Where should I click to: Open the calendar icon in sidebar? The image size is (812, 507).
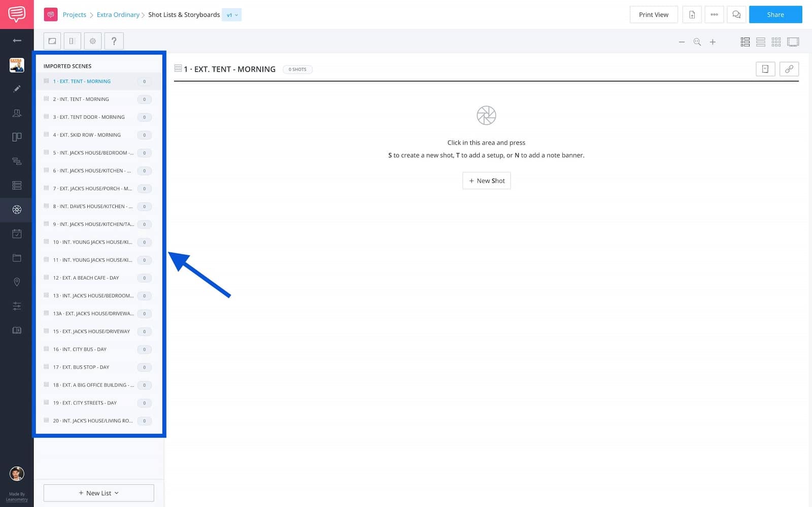(17, 234)
